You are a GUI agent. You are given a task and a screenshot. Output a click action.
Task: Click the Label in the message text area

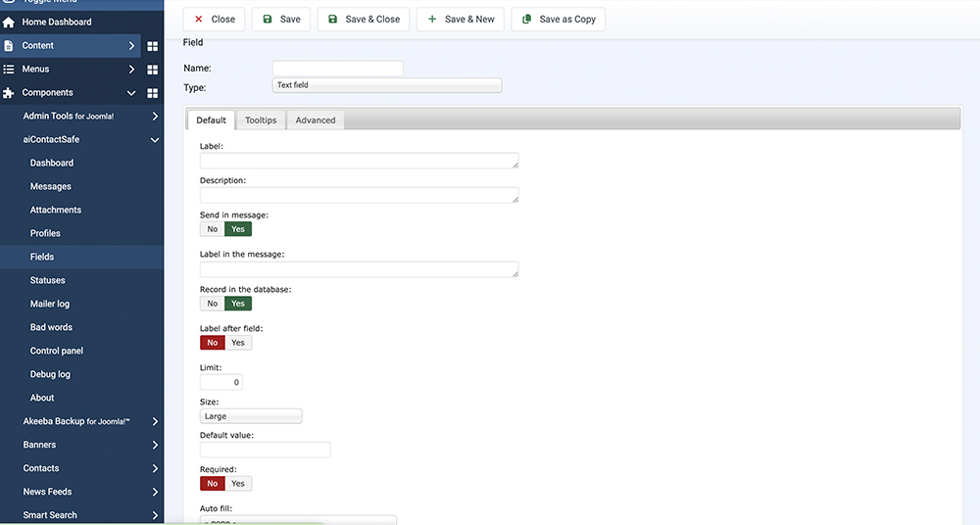[360, 269]
